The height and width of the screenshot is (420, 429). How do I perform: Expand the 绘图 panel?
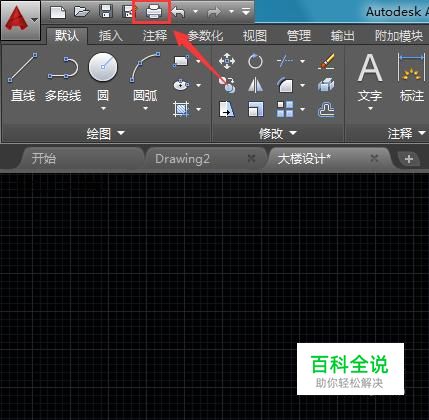click(105, 133)
